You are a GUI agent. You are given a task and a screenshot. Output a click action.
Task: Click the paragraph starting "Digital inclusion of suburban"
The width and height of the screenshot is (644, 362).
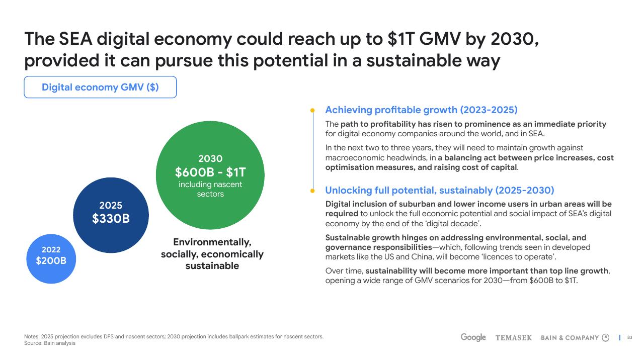tap(468, 214)
